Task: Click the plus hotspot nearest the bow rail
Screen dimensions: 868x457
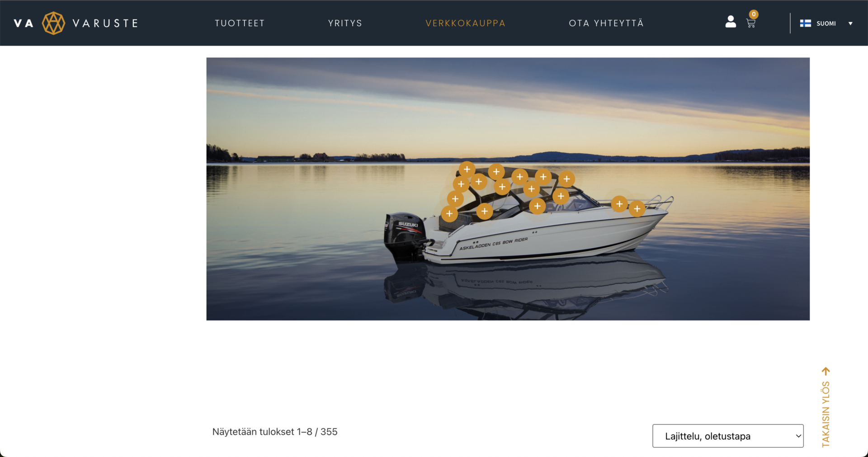Action: [x=637, y=209]
